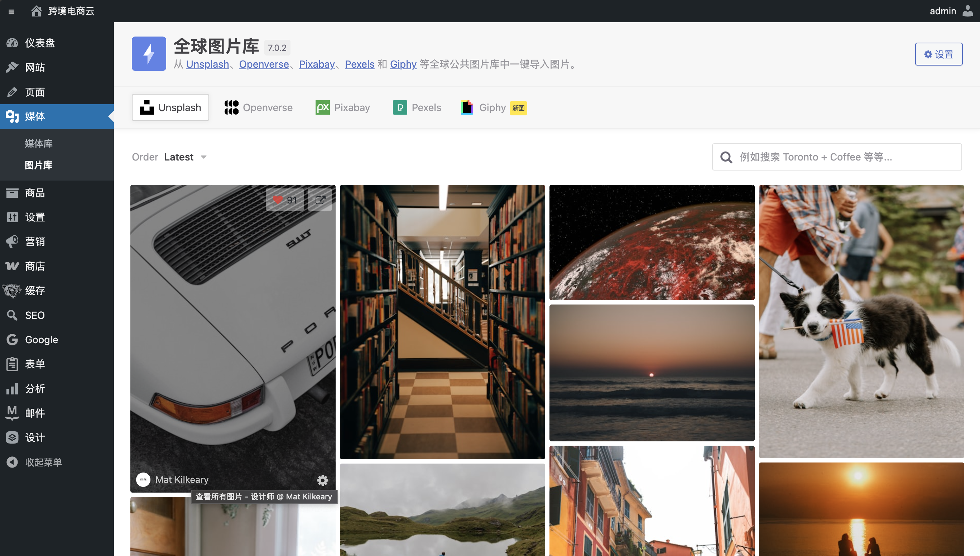Screen dimensions: 980x556
Task: Switch to the Pixabay tab
Action: pos(343,108)
